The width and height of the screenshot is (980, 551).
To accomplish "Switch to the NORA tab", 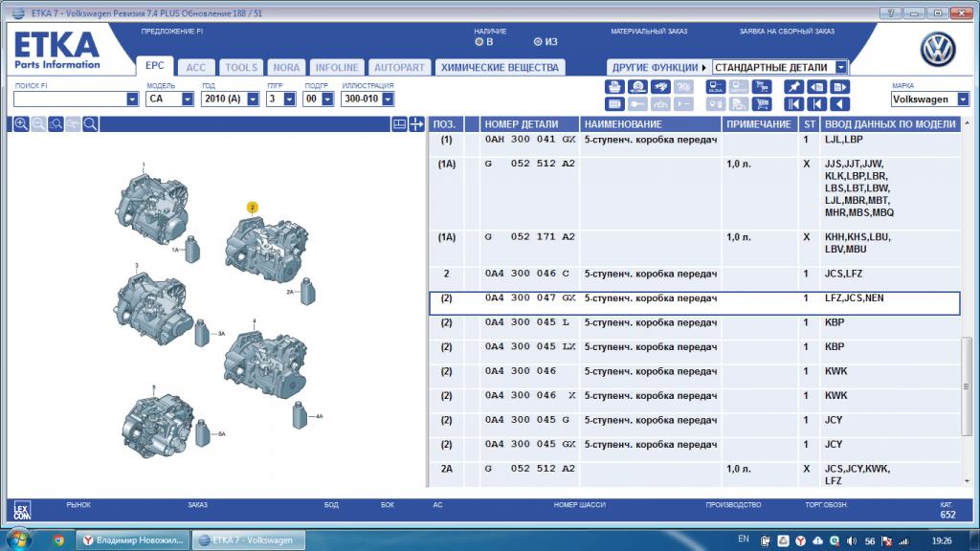I will [x=286, y=68].
